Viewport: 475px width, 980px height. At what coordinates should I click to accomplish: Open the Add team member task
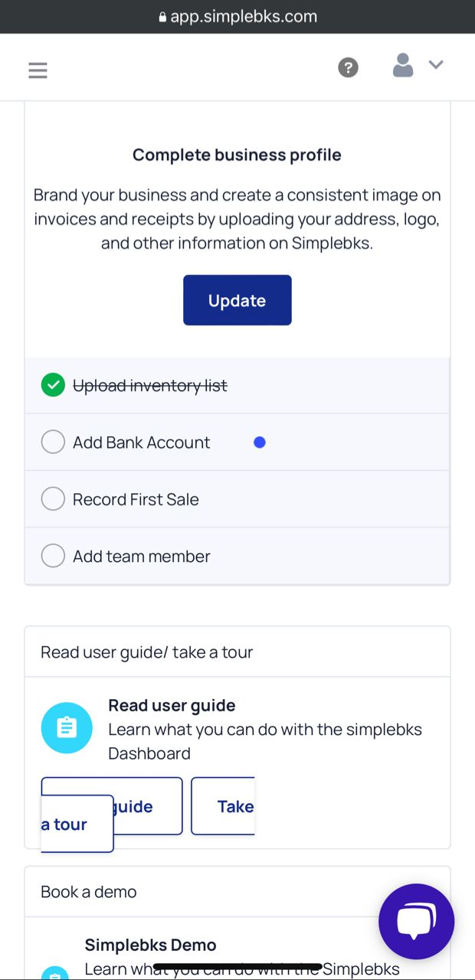237,556
